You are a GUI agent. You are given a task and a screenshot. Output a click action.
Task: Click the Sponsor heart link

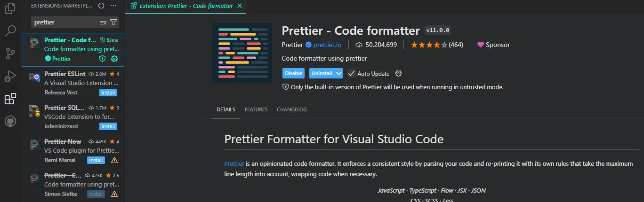click(x=493, y=45)
